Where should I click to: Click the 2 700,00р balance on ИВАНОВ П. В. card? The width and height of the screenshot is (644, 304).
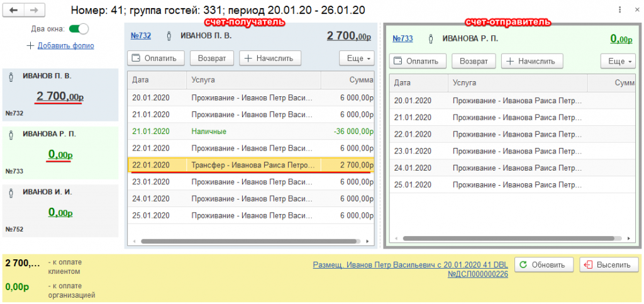pyautogui.click(x=60, y=97)
